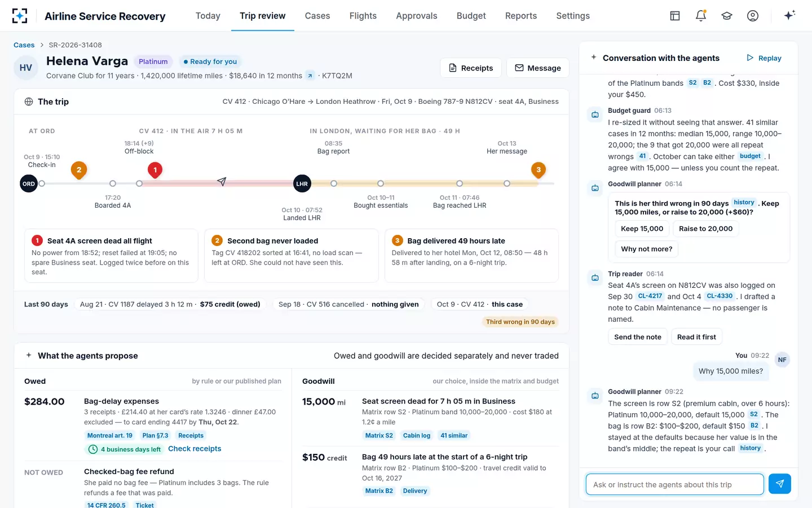Screen dimensions: 812x508
Task: Open the Budget tab
Action: point(471,16)
